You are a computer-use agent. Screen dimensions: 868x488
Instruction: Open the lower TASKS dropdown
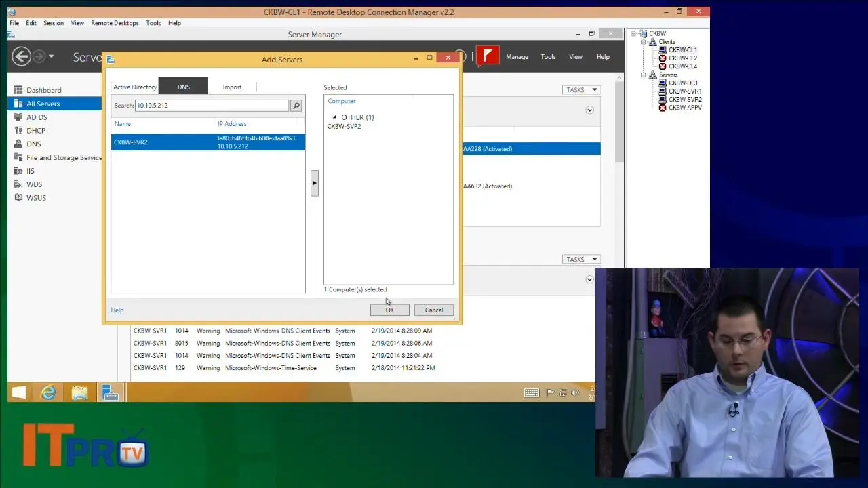[581, 259]
